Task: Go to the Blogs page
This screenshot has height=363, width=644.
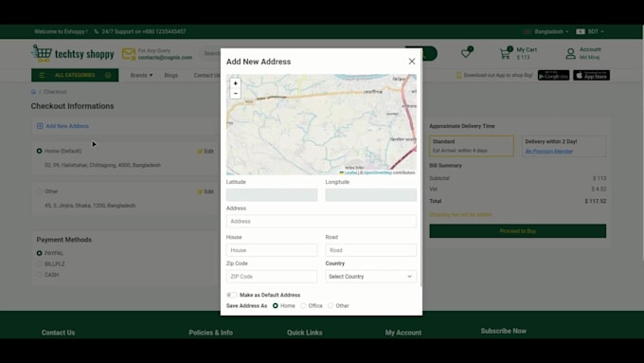Action: [x=171, y=75]
